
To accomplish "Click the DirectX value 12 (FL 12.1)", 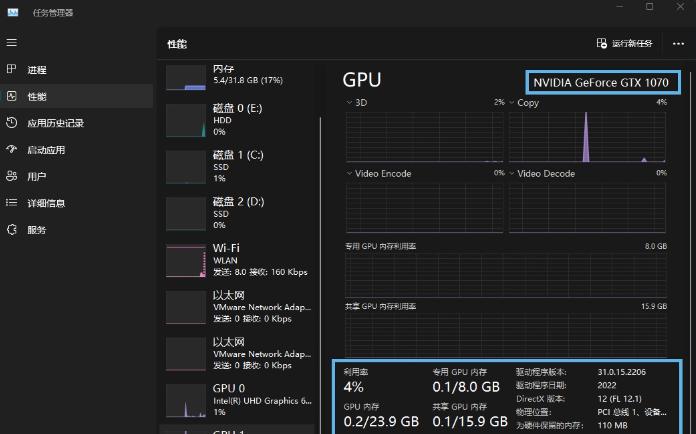I will click(619, 398).
